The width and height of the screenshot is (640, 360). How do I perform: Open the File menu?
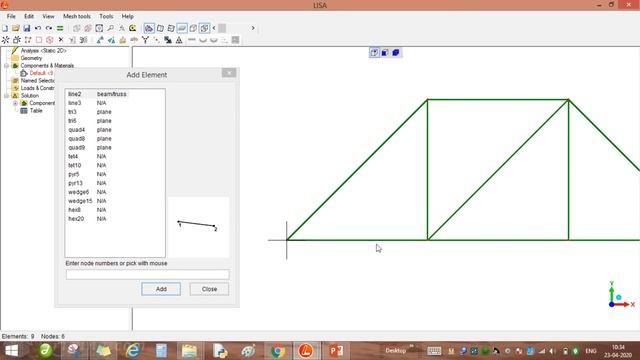(x=11, y=16)
